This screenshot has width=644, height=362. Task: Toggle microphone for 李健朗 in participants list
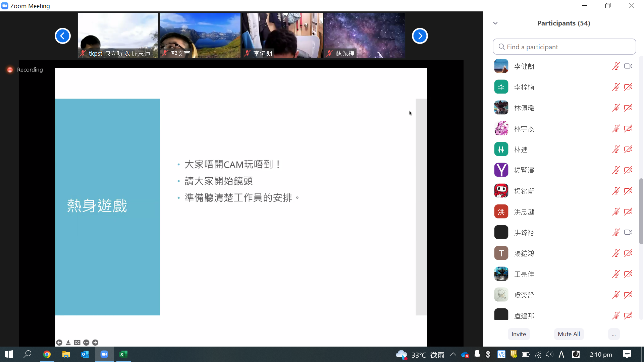[616, 66]
